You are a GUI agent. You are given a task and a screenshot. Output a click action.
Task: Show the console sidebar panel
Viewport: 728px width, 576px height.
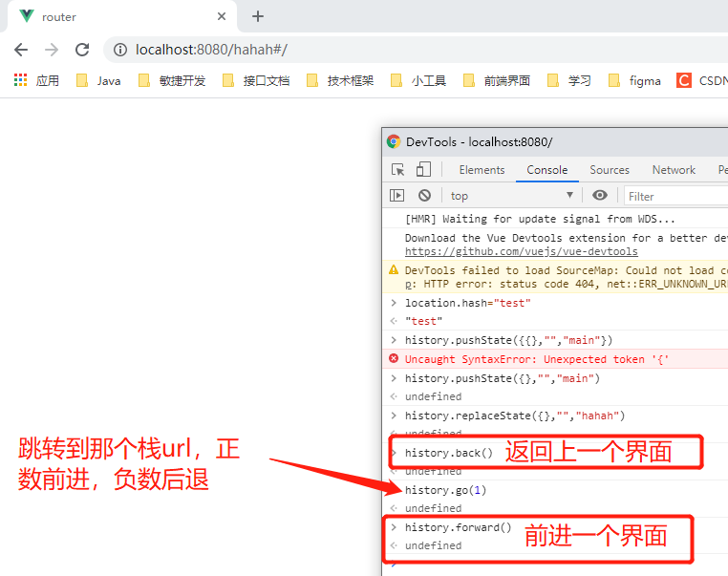point(397,196)
